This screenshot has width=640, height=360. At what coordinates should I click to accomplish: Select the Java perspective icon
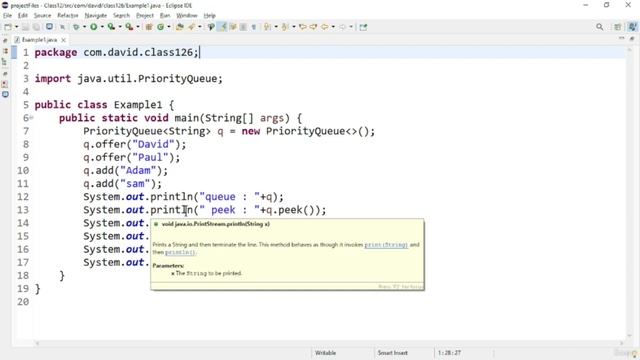coord(633,27)
